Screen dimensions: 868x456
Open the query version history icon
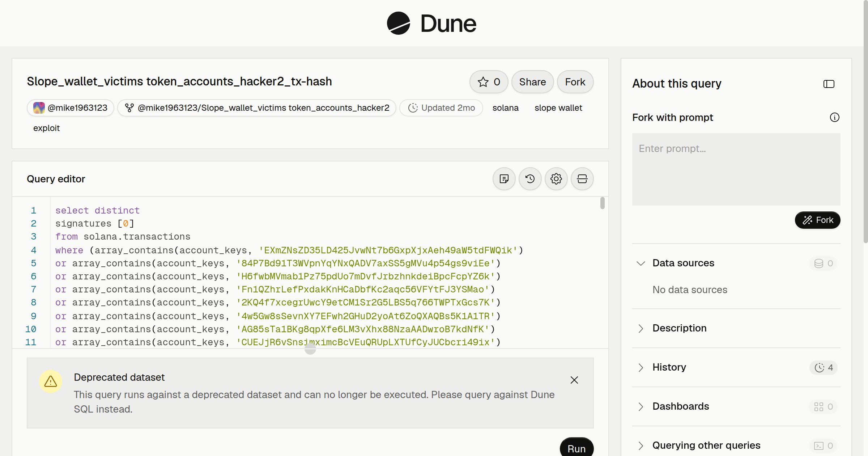[x=530, y=179]
